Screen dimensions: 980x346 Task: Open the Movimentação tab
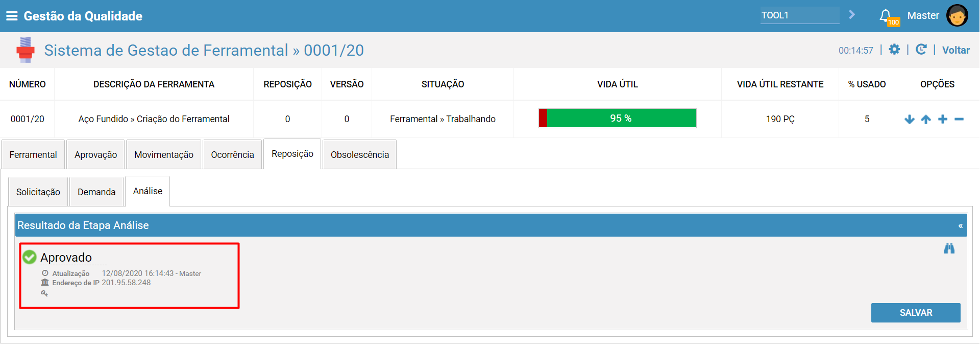(164, 154)
